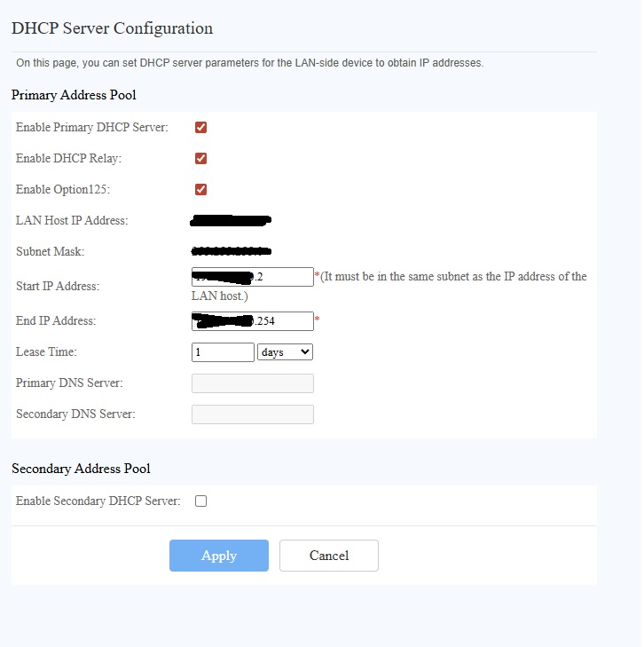Uncheck the Enable DHCP Relay checkbox
This screenshot has height=647, width=644.
coord(200,159)
